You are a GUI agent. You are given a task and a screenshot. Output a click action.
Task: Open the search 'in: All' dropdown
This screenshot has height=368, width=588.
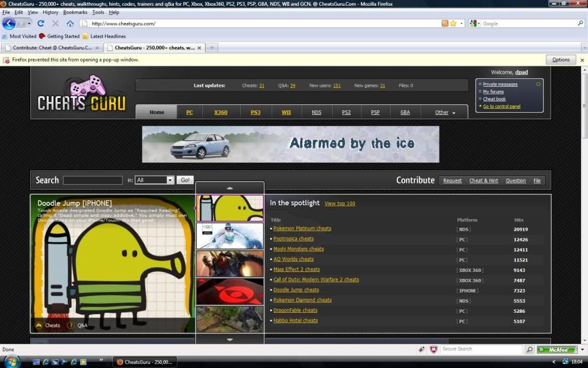(x=154, y=180)
